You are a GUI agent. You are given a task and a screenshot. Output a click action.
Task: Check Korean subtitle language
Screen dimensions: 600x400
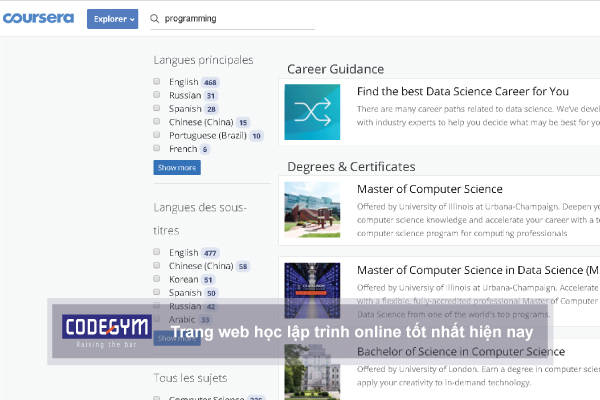157,279
